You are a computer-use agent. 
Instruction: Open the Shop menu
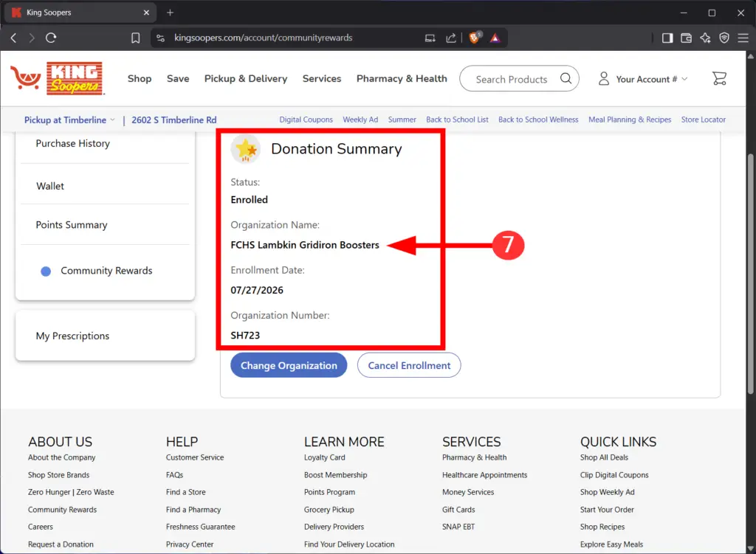coord(140,78)
